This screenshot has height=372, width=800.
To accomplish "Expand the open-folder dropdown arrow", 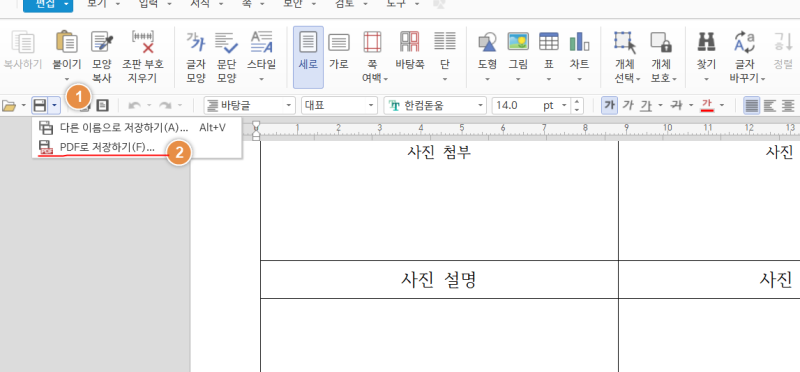I will tap(23, 106).
